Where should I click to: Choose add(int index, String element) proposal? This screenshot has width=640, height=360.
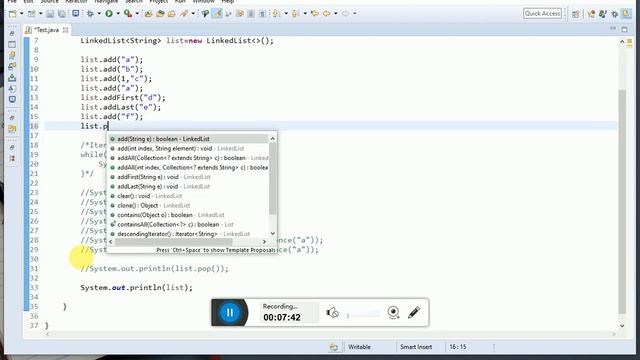pyautogui.click(x=188, y=149)
